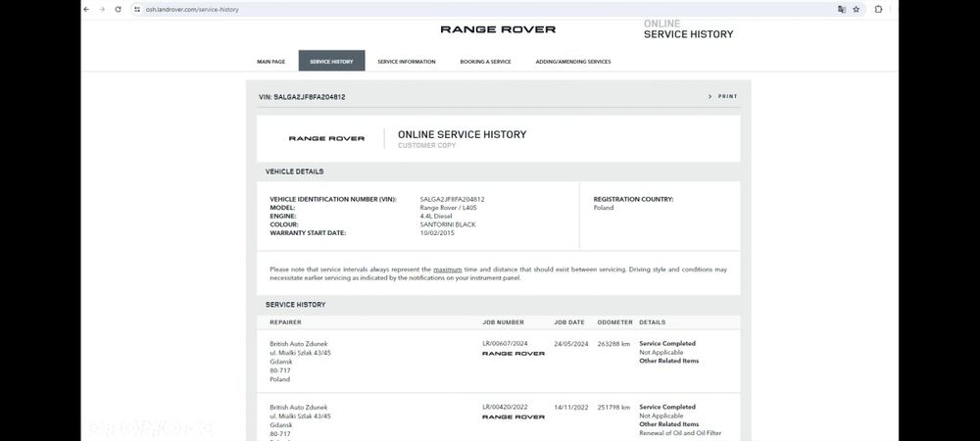Click the Customer Copy subtitle

(427, 146)
